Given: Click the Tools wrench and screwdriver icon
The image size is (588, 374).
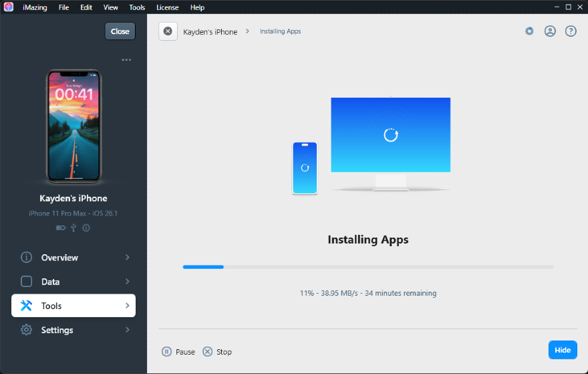Looking at the screenshot, I should (x=26, y=306).
